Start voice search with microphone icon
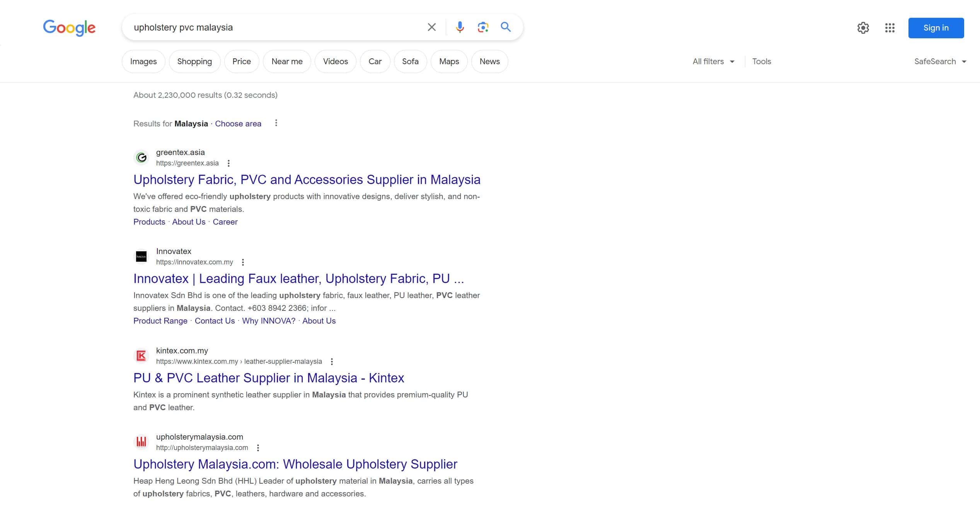Viewport: 980px width, 508px height. click(460, 27)
